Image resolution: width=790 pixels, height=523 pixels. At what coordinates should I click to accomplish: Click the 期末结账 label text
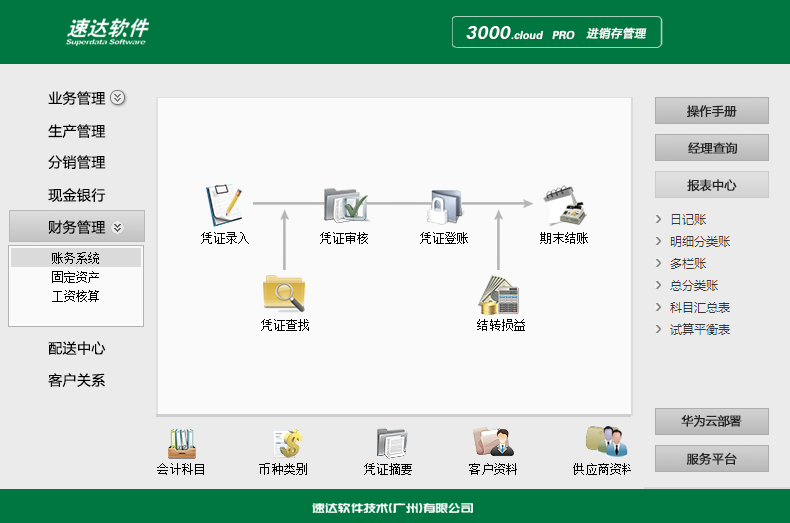point(564,238)
